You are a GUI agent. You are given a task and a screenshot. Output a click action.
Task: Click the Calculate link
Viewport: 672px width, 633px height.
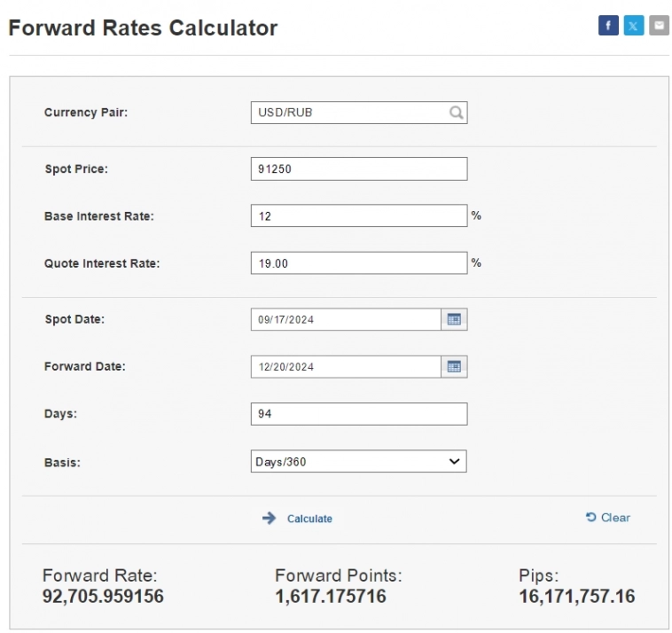tap(309, 519)
